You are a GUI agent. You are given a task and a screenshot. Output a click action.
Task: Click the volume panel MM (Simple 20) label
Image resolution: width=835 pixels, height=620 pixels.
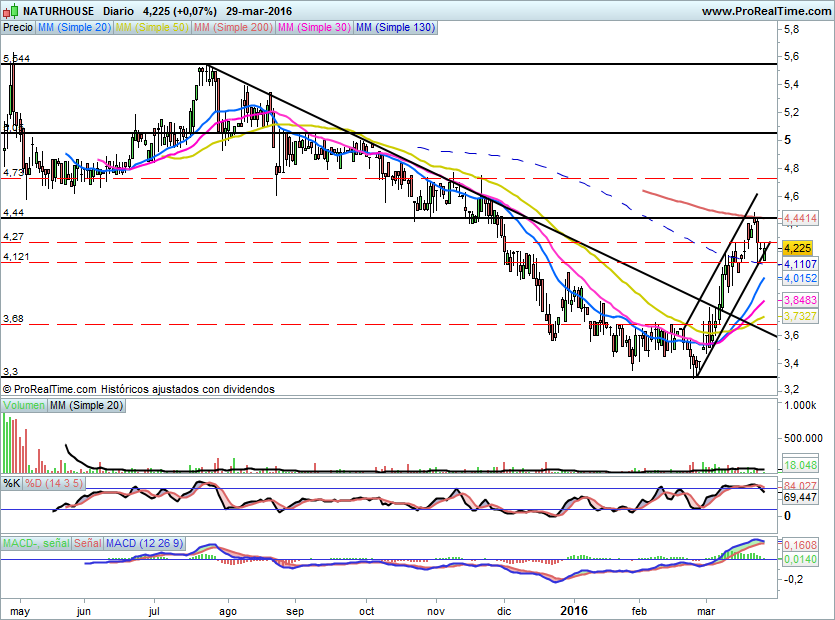tap(86, 405)
